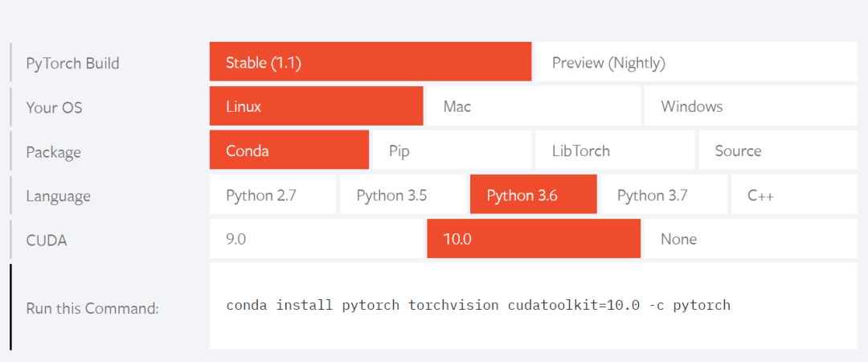This screenshot has height=362, width=868.
Task: Select the Stable (1.1) build option
Action: tap(371, 61)
